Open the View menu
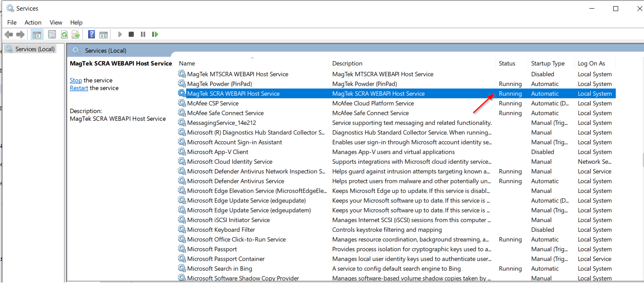The height and width of the screenshot is (285, 644). [56, 23]
